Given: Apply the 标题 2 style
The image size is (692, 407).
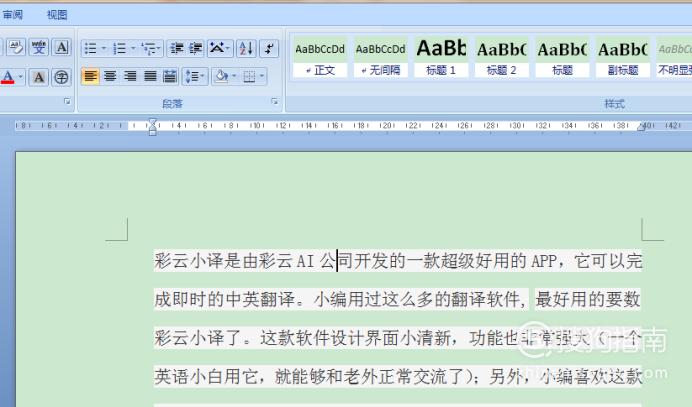Looking at the screenshot, I should pyautogui.click(x=501, y=57).
